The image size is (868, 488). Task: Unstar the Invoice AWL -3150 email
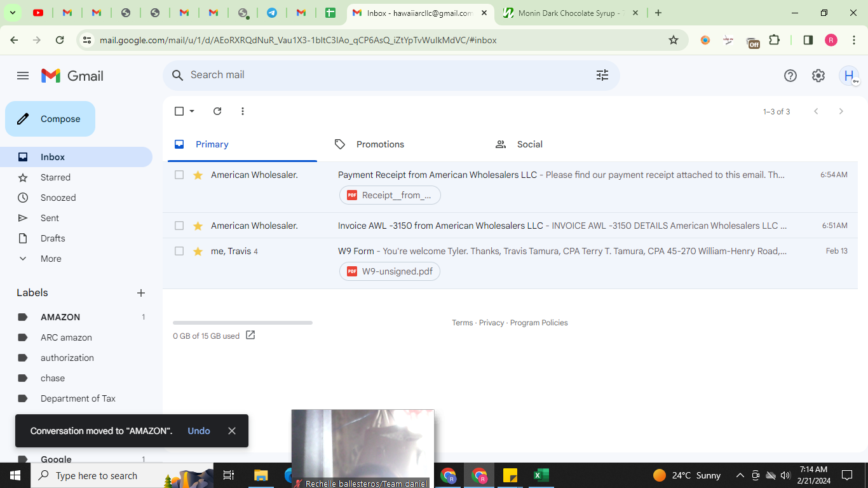pos(198,226)
